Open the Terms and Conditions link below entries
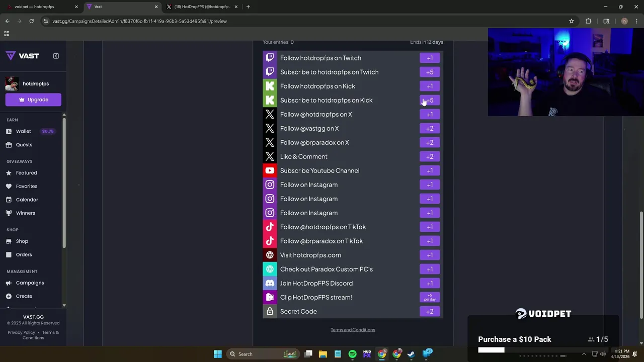 tap(353, 330)
